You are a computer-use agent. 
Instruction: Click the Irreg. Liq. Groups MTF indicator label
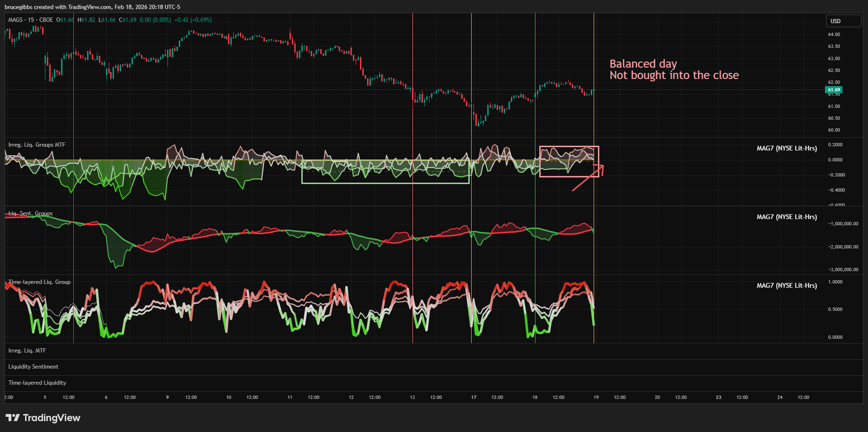click(x=37, y=145)
